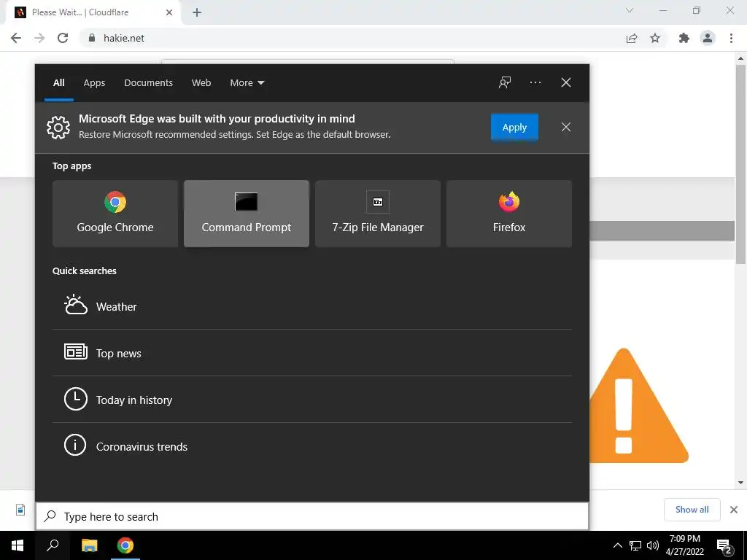Reload the hakie.net page
The width and height of the screenshot is (747, 560).
[x=63, y=38]
